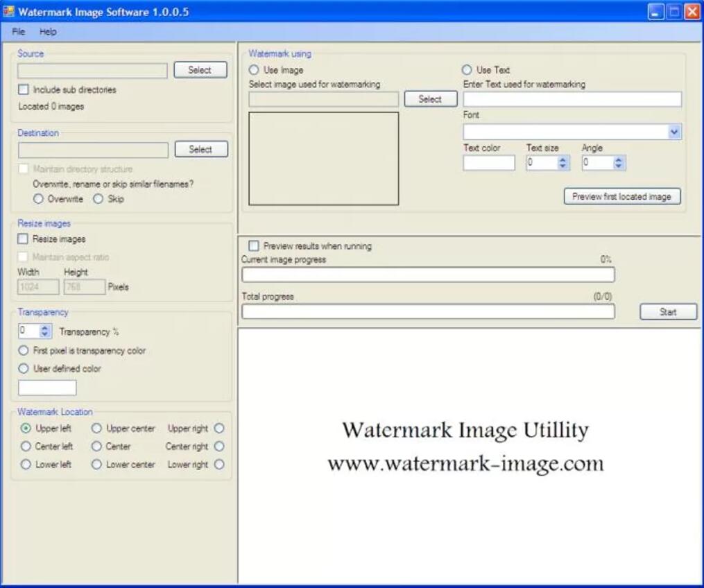Expand the Font dropdown list
The image size is (704, 588).
674,132
